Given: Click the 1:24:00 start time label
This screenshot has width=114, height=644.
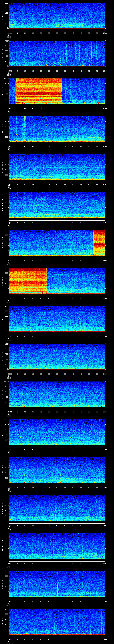Looking at the screenshot, I should [9, 412].
